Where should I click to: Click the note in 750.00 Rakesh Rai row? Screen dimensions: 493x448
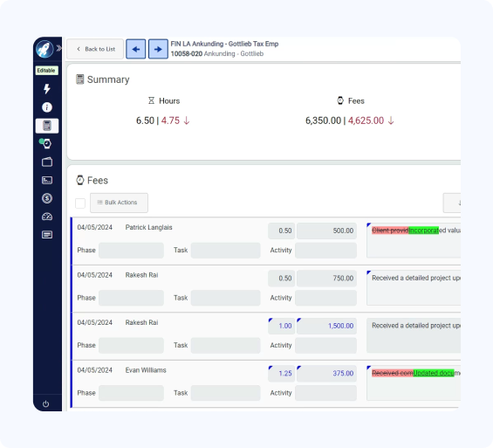[414, 287]
